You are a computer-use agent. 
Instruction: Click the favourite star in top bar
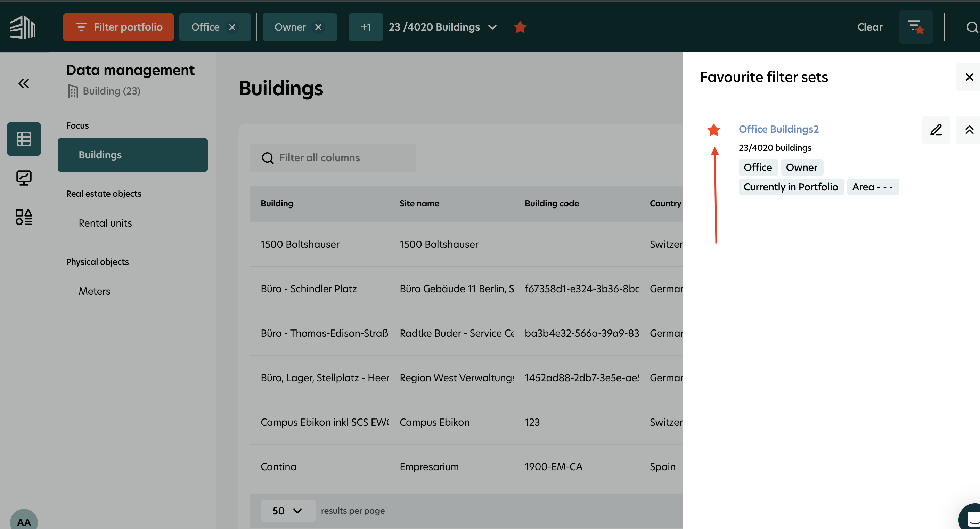tap(520, 27)
